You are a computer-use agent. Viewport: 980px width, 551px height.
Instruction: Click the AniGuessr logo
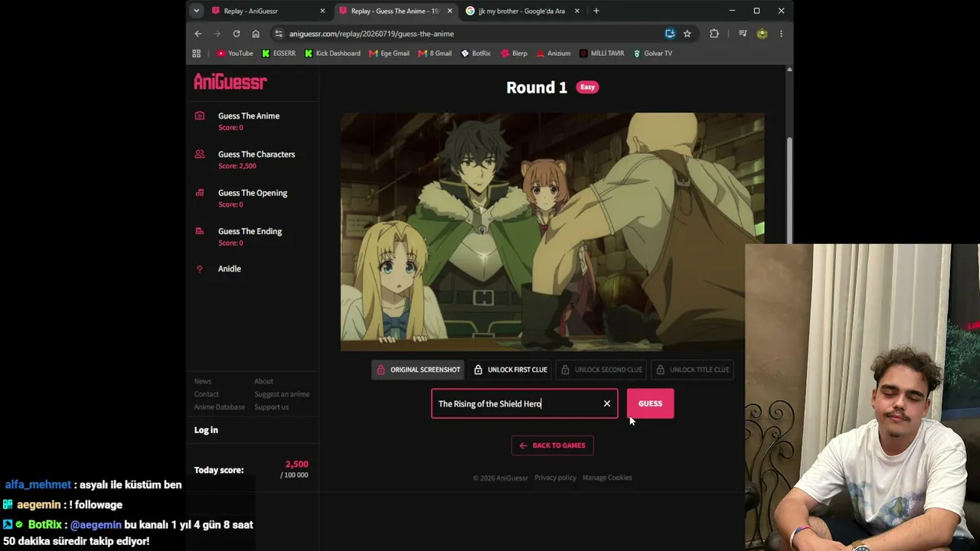230,82
